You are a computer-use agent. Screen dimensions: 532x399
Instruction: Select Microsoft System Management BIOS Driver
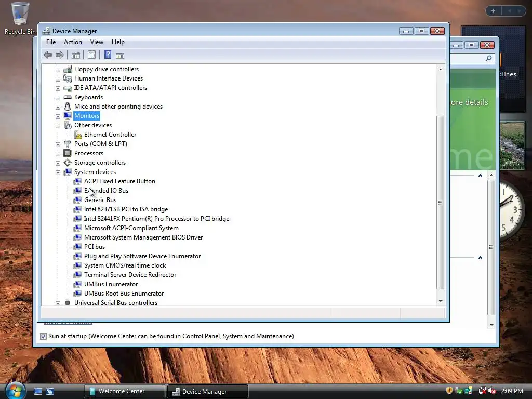[x=143, y=237]
